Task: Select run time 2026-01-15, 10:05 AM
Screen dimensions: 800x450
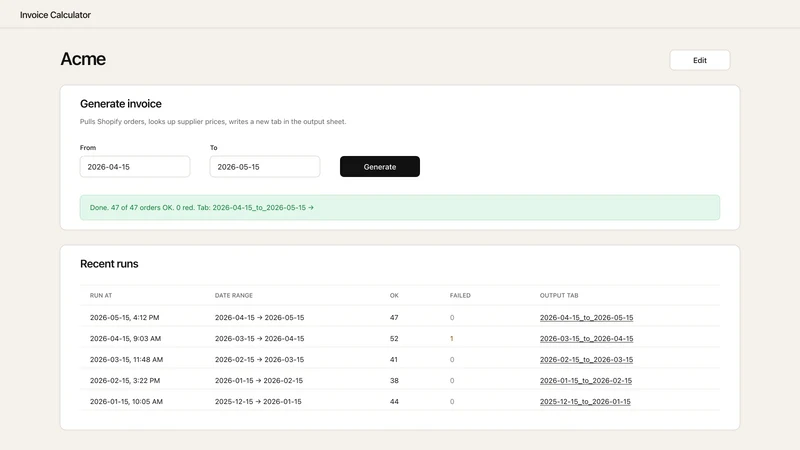Action: coord(127,402)
